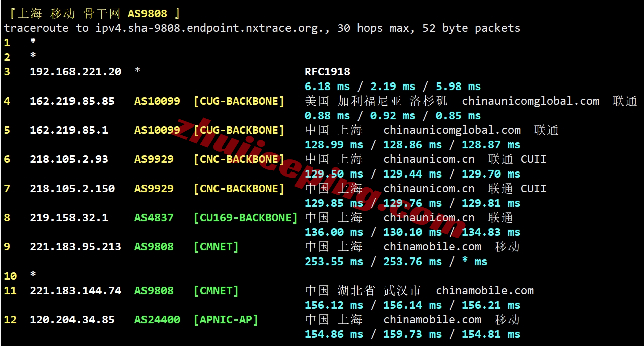Click AS10099 on hop 5 row

157,130
